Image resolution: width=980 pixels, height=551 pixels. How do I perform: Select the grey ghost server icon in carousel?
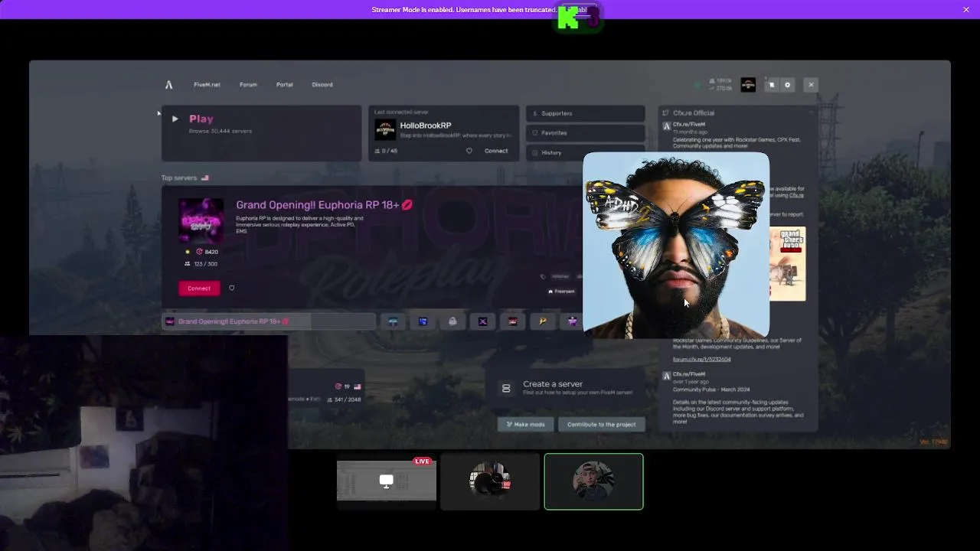click(x=452, y=321)
